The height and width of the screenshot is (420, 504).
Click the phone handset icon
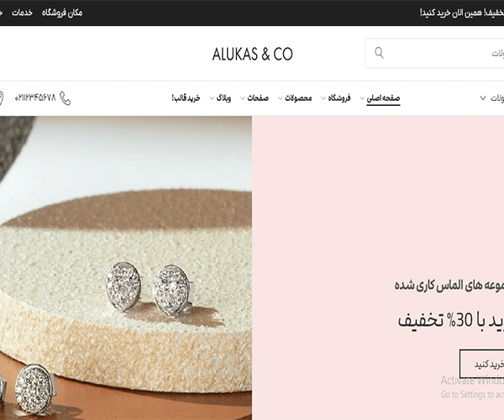coord(66,98)
